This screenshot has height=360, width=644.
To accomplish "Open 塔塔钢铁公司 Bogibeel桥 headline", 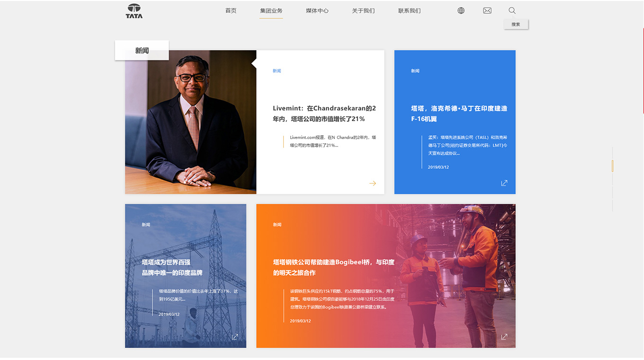I will 333,267.
